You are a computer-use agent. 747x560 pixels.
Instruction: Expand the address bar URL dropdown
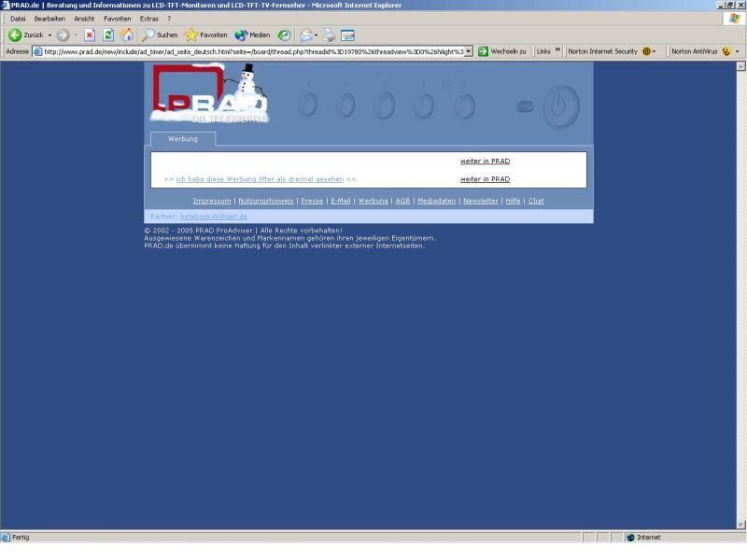(x=468, y=51)
